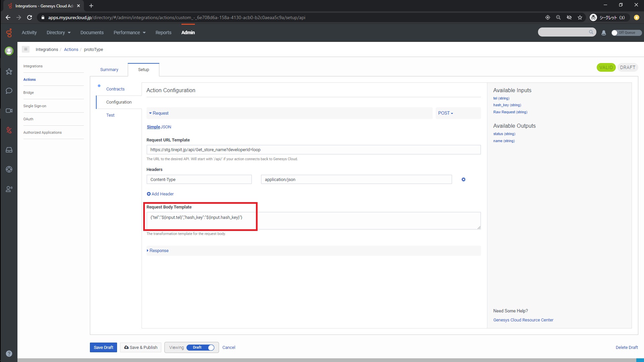Open Genesys Cloud Resource Center link
644x362 pixels.
click(x=523, y=320)
